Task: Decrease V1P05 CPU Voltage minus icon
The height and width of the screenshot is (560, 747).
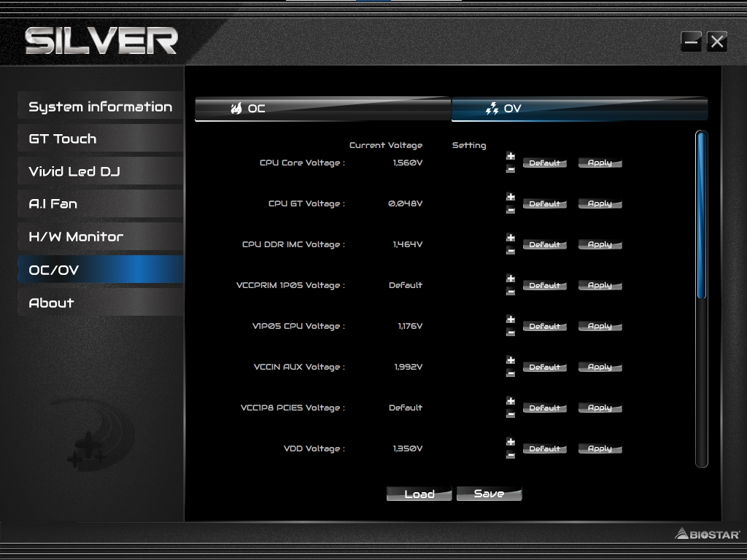Action: tap(511, 332)
